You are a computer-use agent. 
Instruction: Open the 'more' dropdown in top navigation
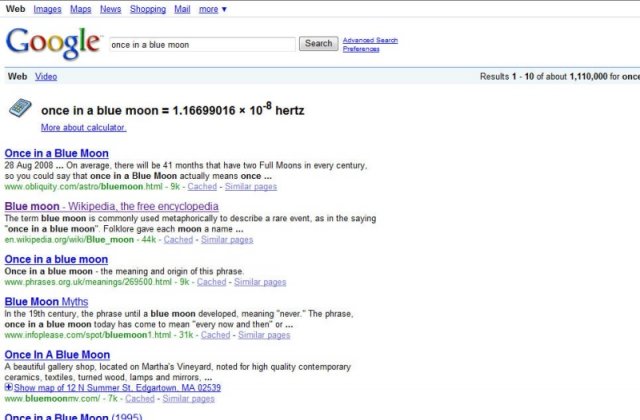212,9
